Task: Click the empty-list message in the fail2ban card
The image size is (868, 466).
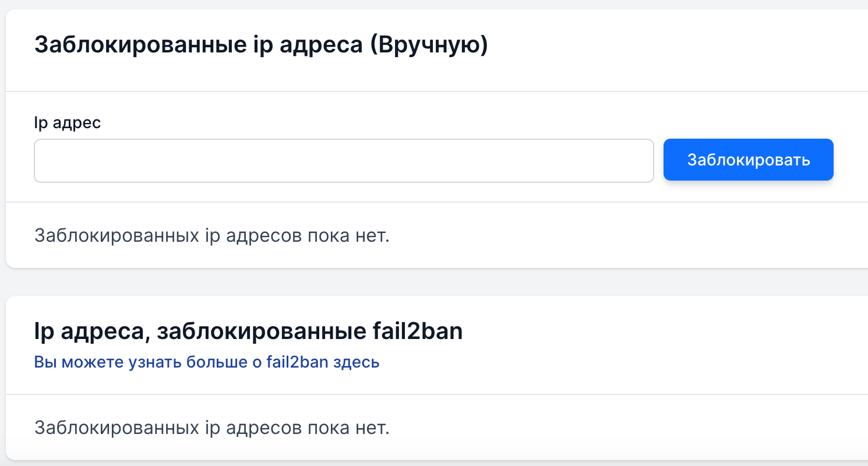Action: coord(211,428)
